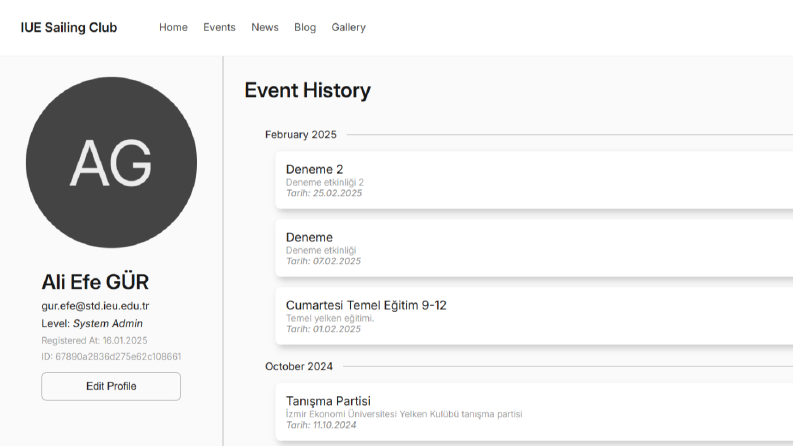Image resolution: width=793 pixels, height=446 pixels.
Task: Open the Home navigation link
Action: (x=173, y=27)
